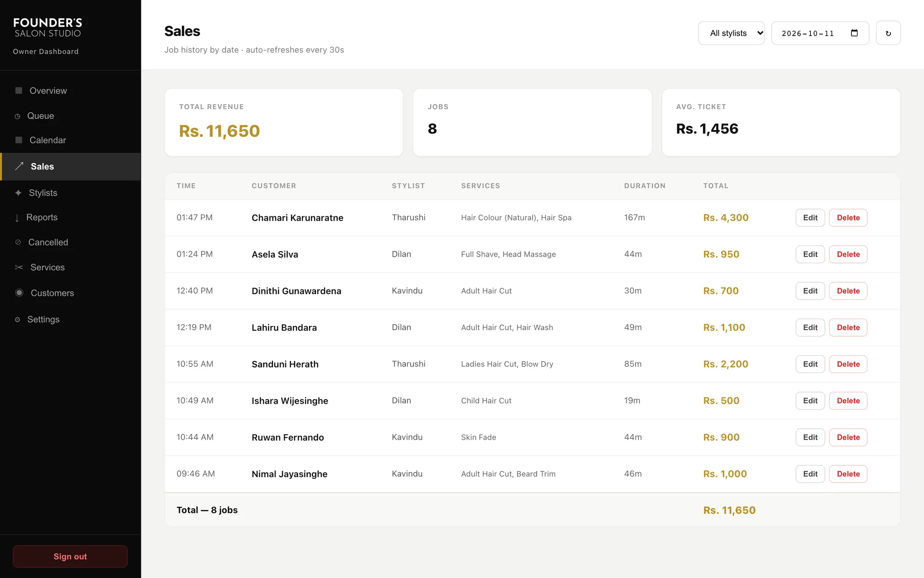924x578 pixels.
Task: Edit the Asela Silva job
Action: point(810,254)
